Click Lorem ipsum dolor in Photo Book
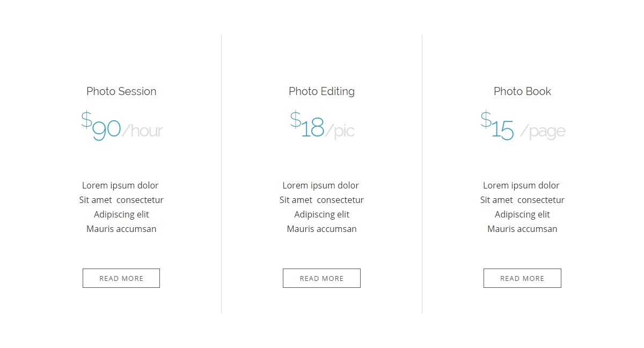This screenshot has height=348, width=644. click(x=521, y=185)
